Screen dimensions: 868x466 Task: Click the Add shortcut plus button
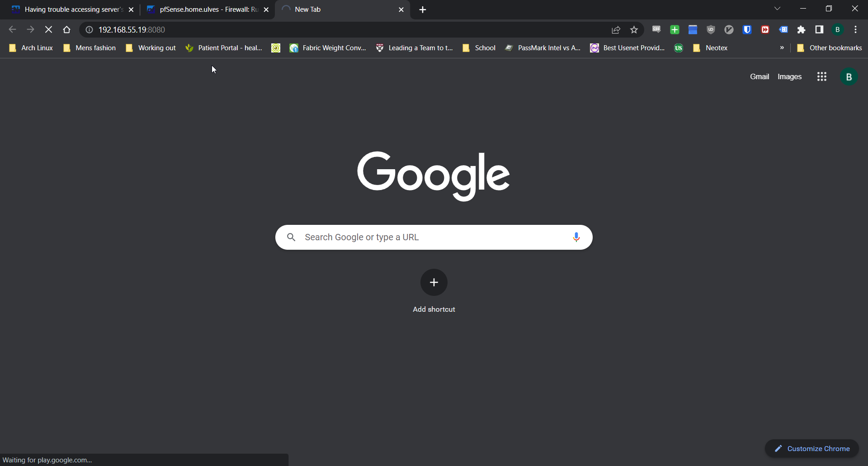coord(434,282)
